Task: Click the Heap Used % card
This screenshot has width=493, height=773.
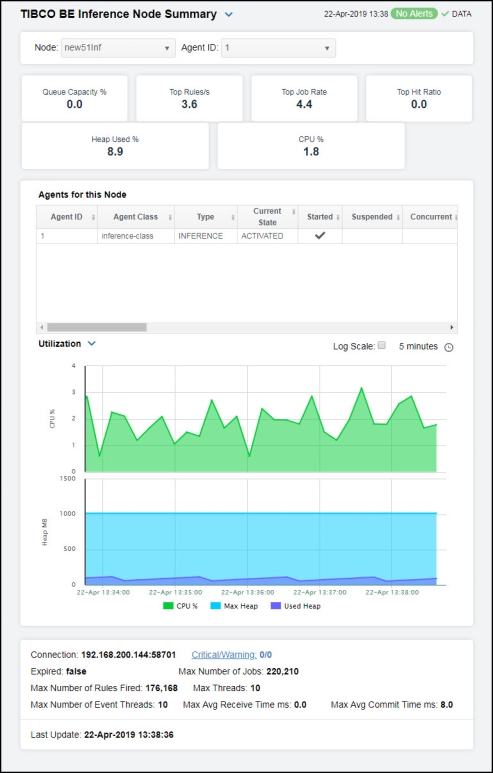Action: 115,146
